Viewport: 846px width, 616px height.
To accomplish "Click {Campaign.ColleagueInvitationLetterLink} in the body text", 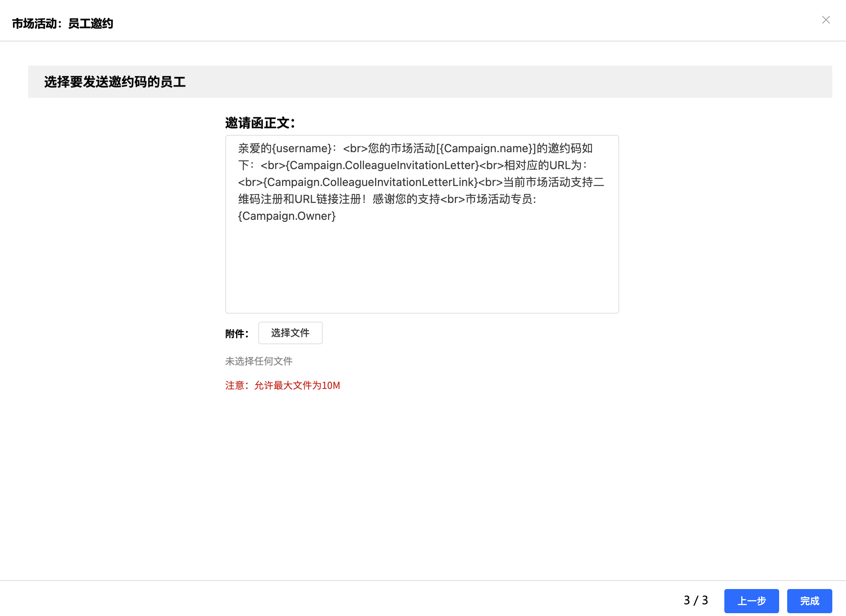I will (x=371, y=182).
